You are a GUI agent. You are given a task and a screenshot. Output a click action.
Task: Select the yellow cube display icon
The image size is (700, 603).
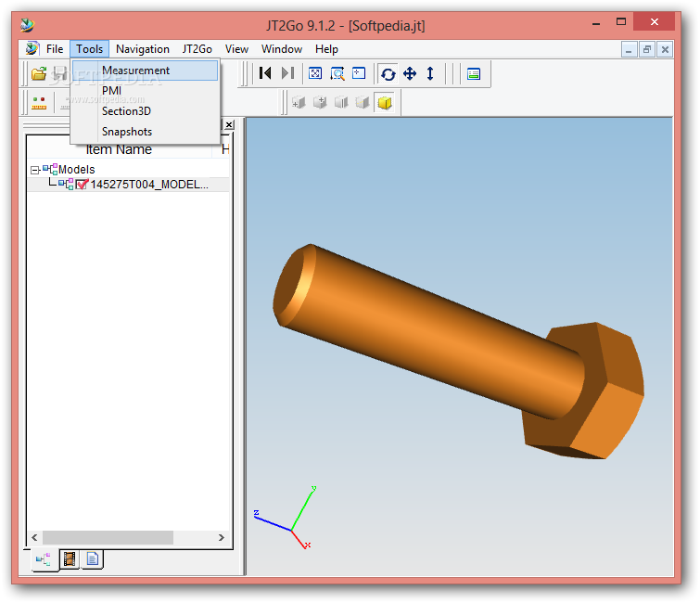click(x=385, y=103)
